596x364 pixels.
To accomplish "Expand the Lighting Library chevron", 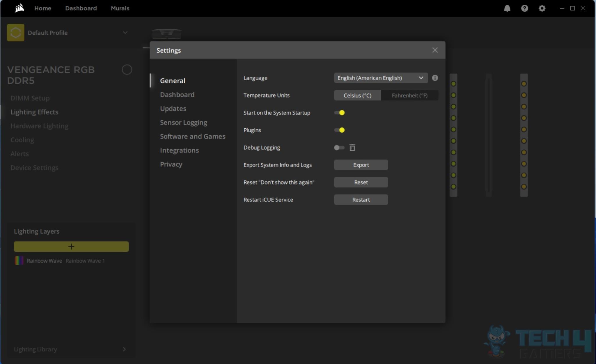I will [x=124, y=349].
